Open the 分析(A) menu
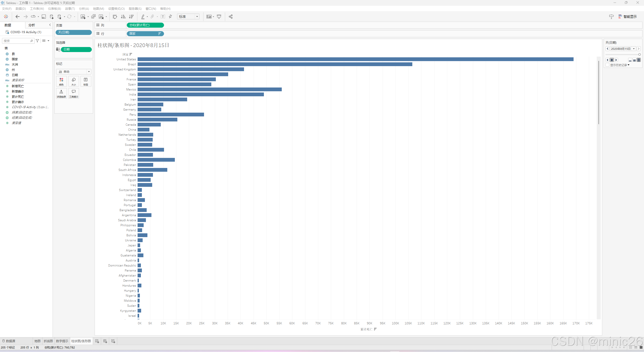The width and height of the screenshot is (644, 352). pos(84,9)
